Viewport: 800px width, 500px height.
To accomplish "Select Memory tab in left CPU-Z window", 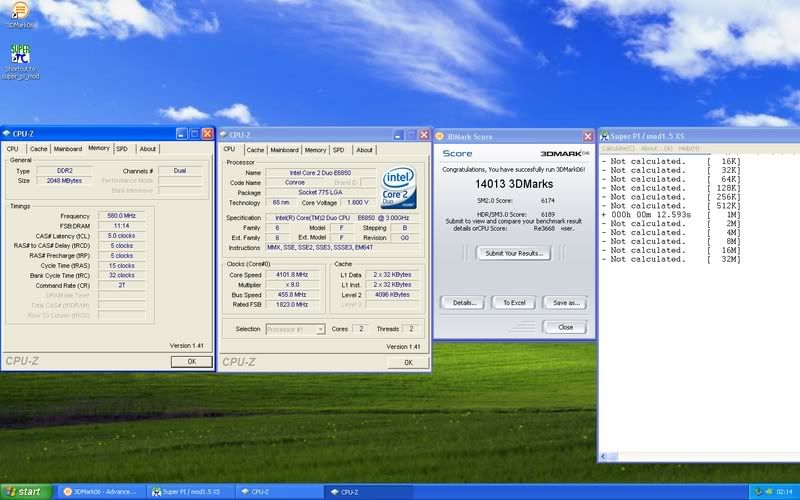I will [x=99, y=148].
